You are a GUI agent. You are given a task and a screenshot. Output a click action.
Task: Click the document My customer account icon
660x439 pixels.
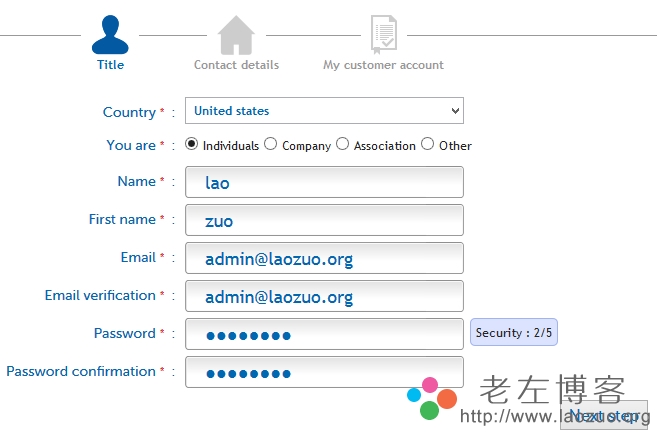[x=383, y=35]
